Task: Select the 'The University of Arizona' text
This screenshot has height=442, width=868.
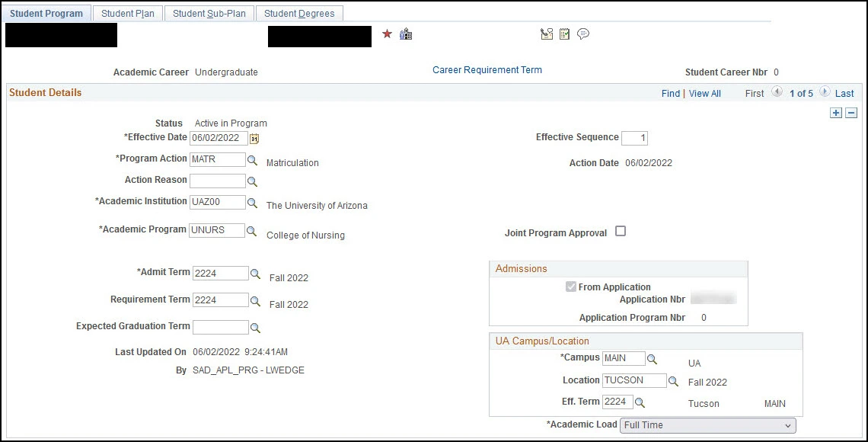Action: click(317, 206)
